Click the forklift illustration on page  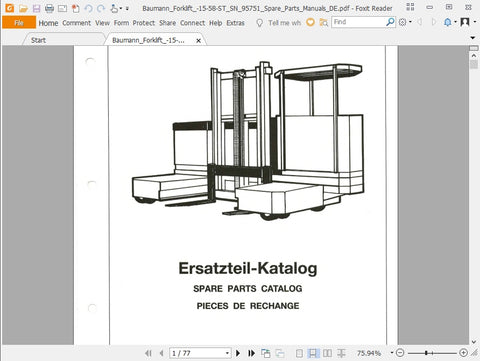click(x=248, y=140)
